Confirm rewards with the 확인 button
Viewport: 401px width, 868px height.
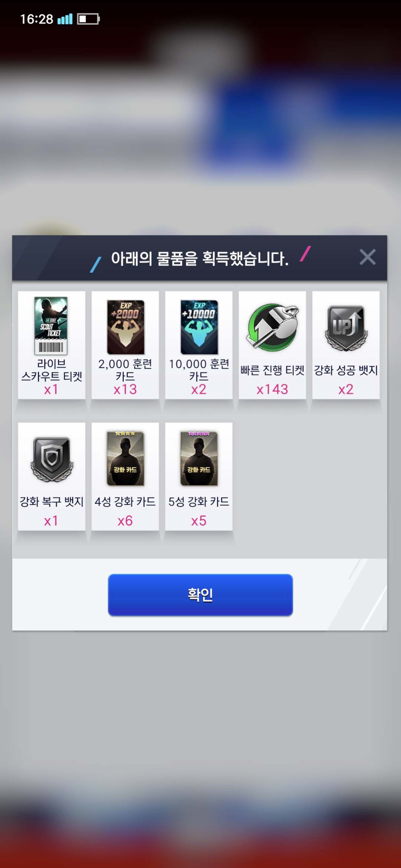coord(200,595)
